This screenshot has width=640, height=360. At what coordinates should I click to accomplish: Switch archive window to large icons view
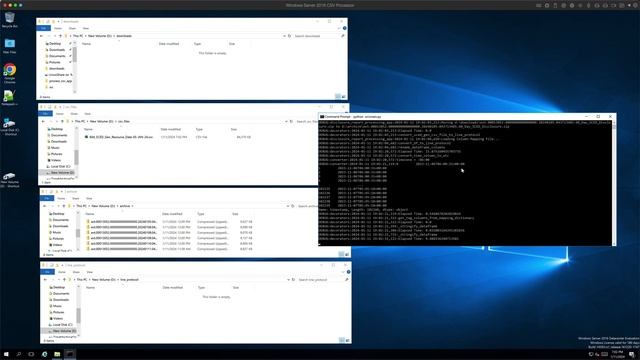pyautogui.click(x=347, y=254)
